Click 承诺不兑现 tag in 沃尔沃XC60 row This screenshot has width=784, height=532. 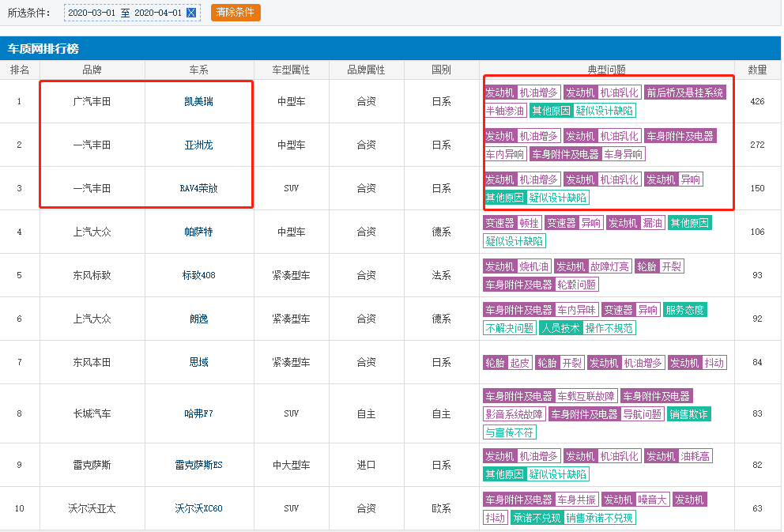[x=537, y=518]
